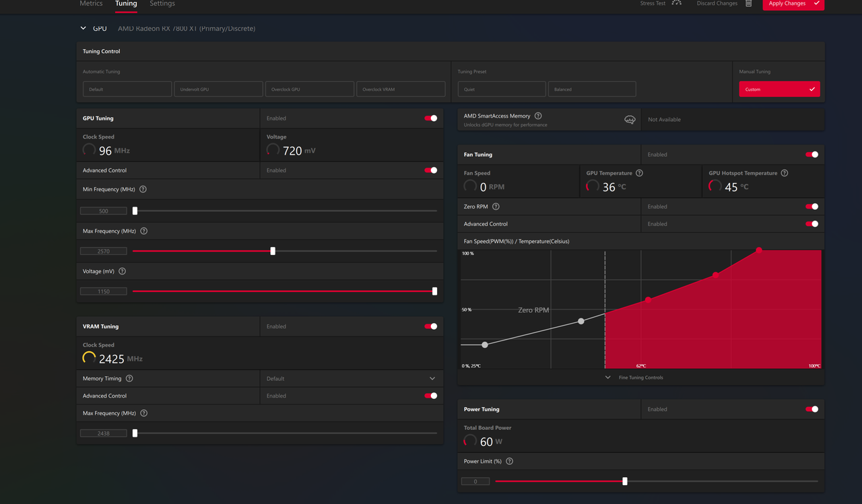This screenshot has height=504, width=862.
Task: Disable the GPU Tuning toggle
Action: pyautogui.click(x=431, y=118)
